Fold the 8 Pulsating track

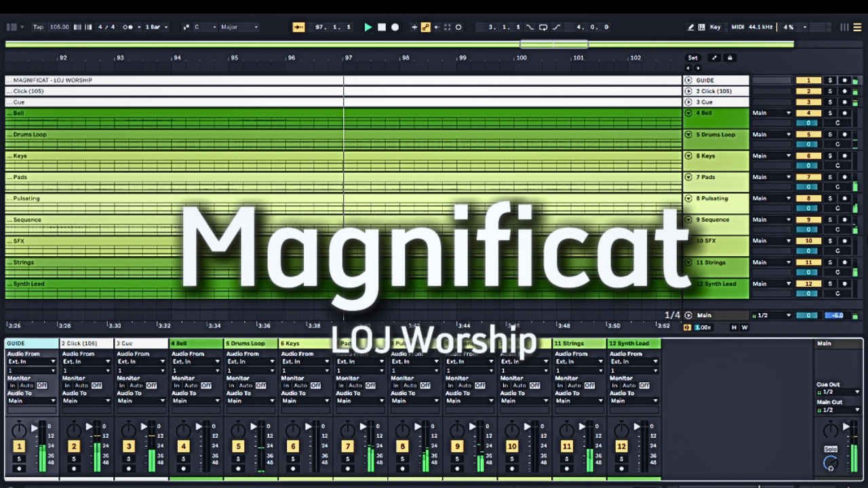pos(688,199)
